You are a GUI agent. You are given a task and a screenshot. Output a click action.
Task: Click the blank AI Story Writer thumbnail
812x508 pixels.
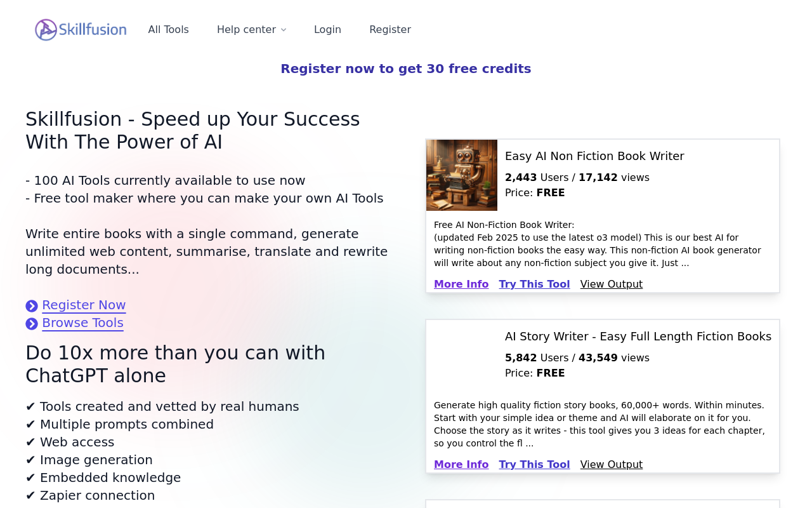pyautogui.click(x=462, y=356)
